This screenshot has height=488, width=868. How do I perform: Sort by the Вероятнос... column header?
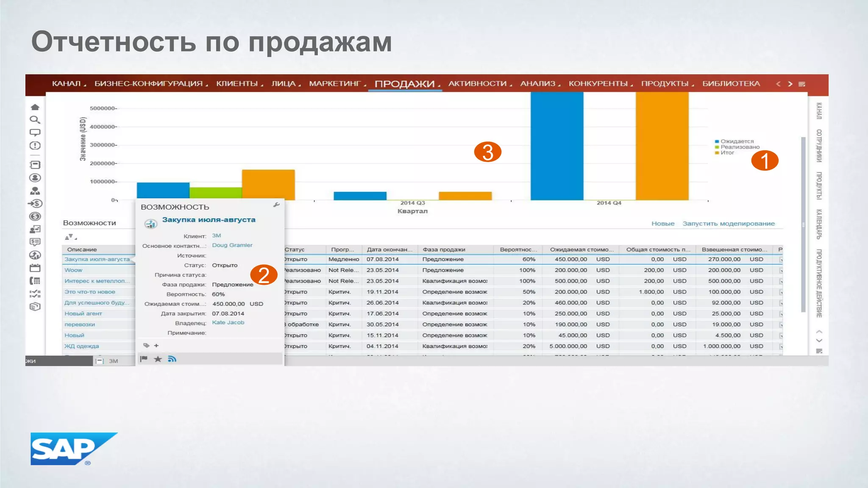coord(518,250)
